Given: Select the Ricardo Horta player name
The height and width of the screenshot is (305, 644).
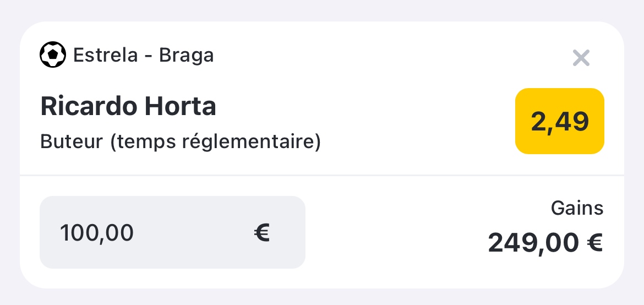Looking at the screenshot, I should coord(128,106).
